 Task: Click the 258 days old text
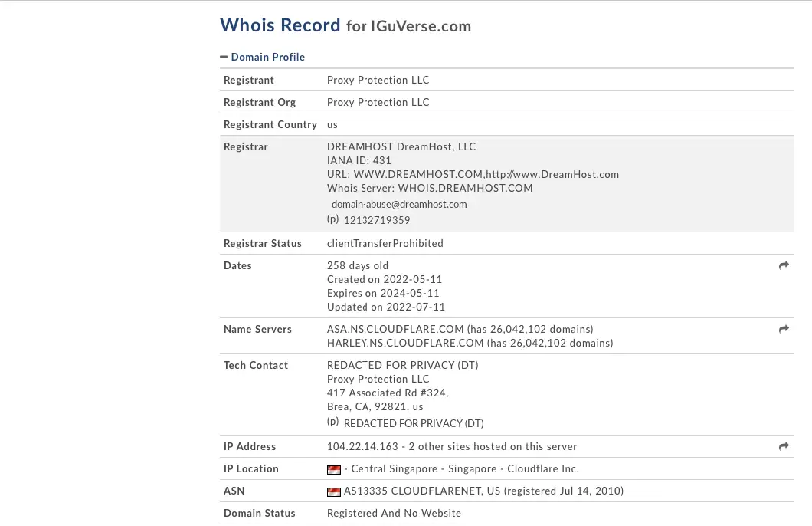pos(357,265)
